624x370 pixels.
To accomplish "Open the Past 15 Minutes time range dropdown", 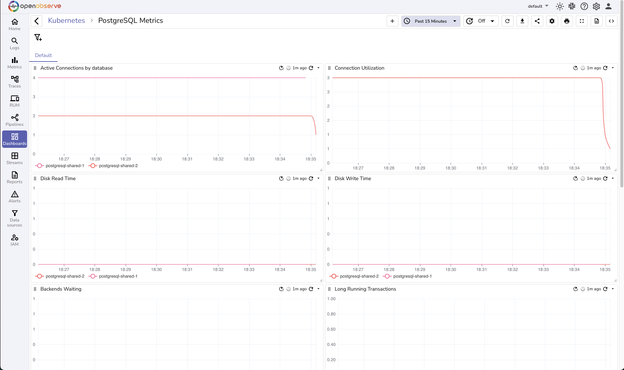I will (x=431, y=21).
